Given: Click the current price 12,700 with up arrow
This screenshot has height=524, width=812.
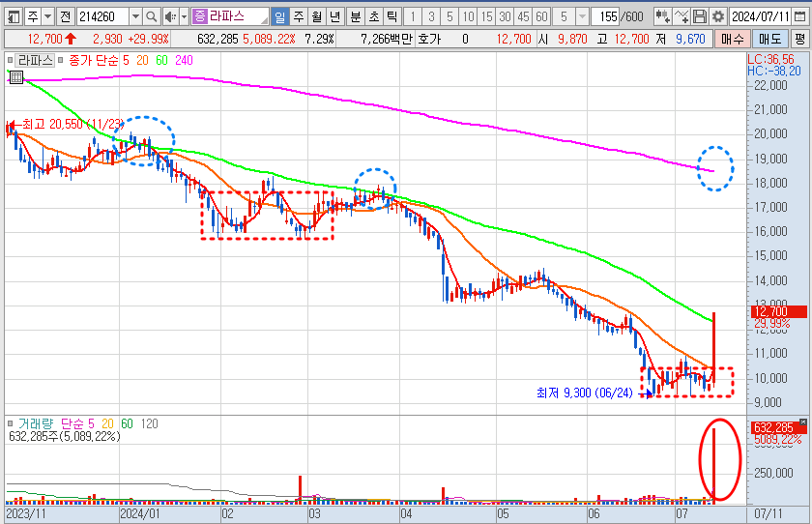Looking at the screenshot, I should tap(52, 39).
